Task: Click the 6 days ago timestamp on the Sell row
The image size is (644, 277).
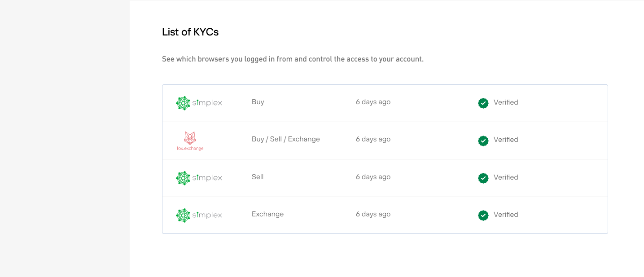Action: [x=373, y=176]
